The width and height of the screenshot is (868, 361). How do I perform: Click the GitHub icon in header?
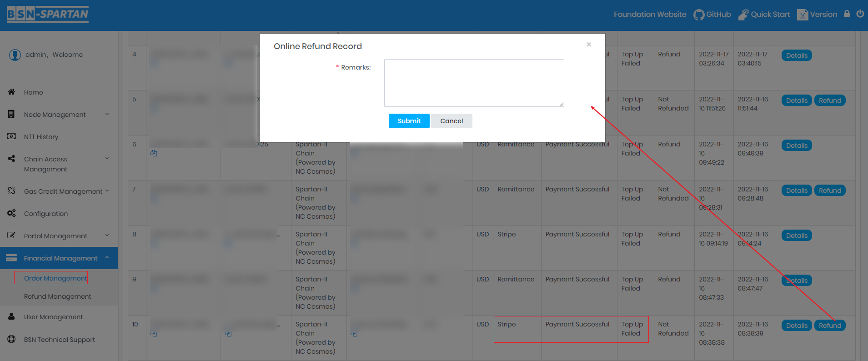[698, 15]
